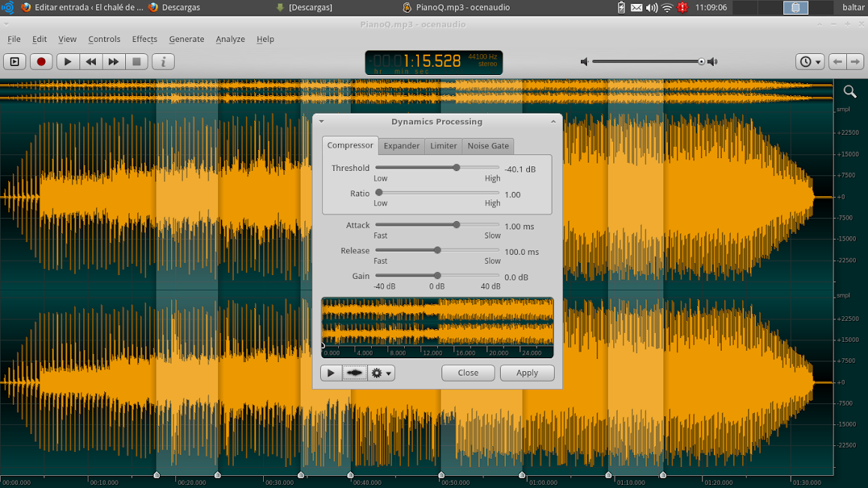Collapse the Dynamics Processing dialog with the up chevron
868x488 pixels.
click(553, 121)
